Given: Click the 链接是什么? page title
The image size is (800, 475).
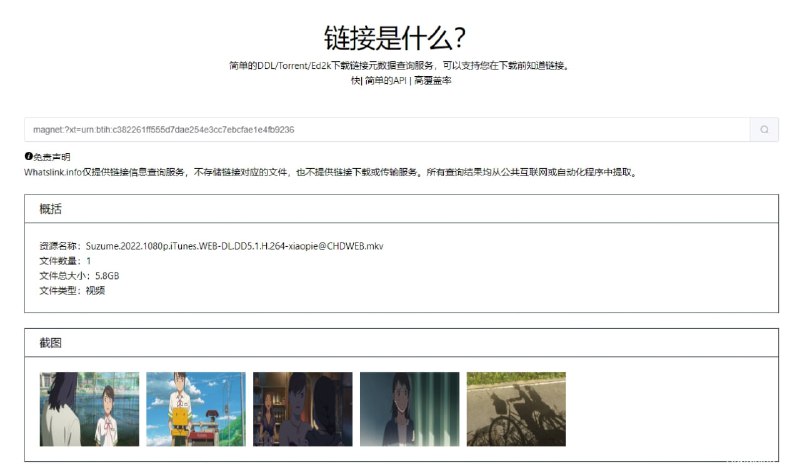Looking at the screenshot, I should pos(399,37).
